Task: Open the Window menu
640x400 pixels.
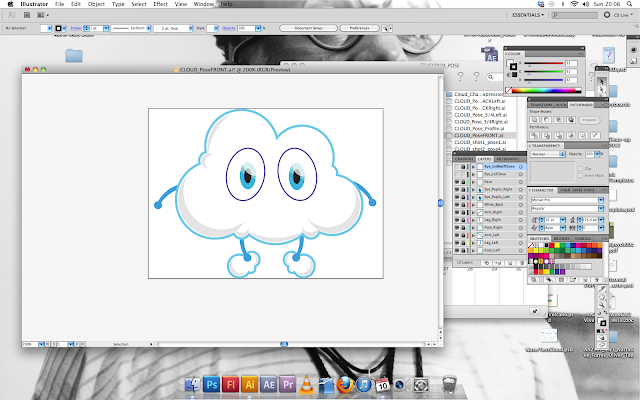Action: (x=203, y=4)
